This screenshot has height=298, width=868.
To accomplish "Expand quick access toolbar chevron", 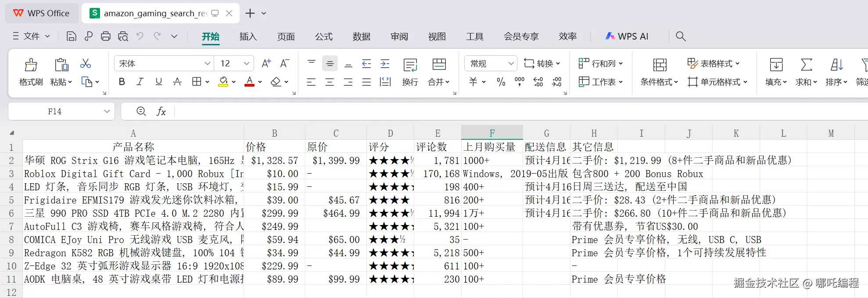I will click(x=174, y=36).
